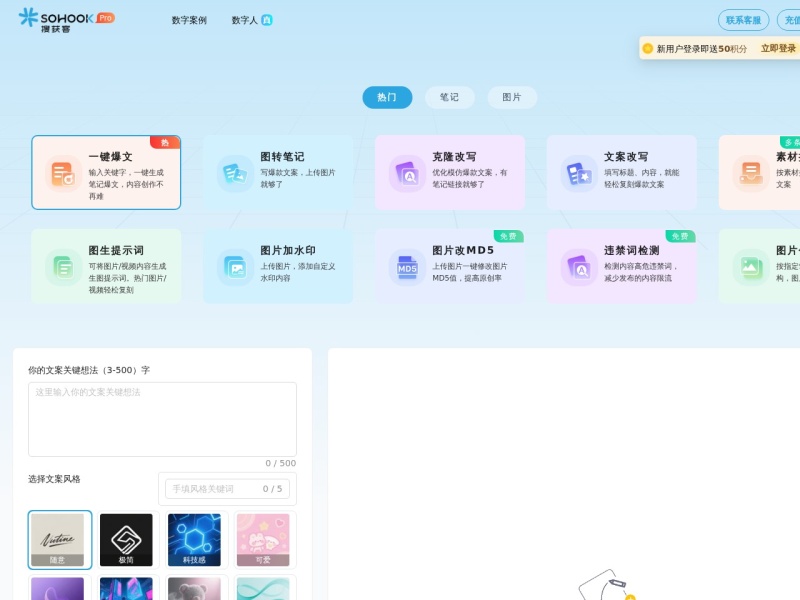800x600 pixels.
Task: Select the 可爱 style thumbnail
Action: coord(263,539)
